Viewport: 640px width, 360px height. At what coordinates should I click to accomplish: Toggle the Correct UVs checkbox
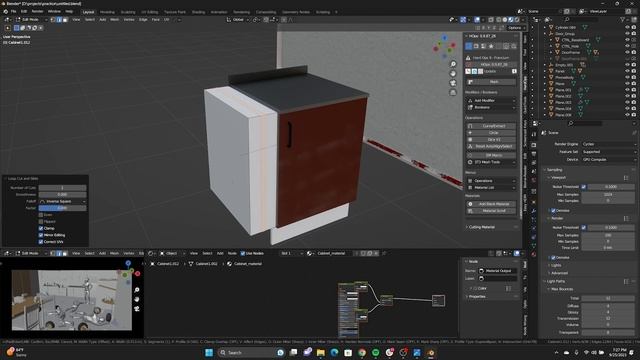tap(41, 242)
